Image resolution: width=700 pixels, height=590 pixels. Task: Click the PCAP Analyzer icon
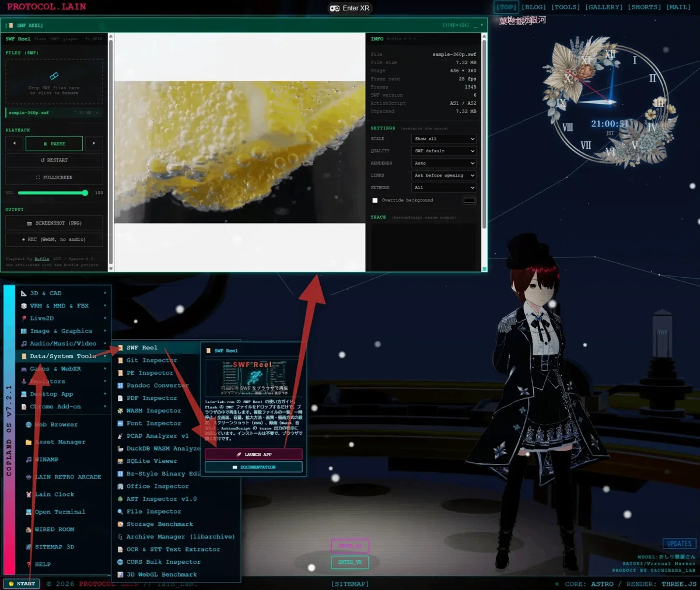pos(120,436)
